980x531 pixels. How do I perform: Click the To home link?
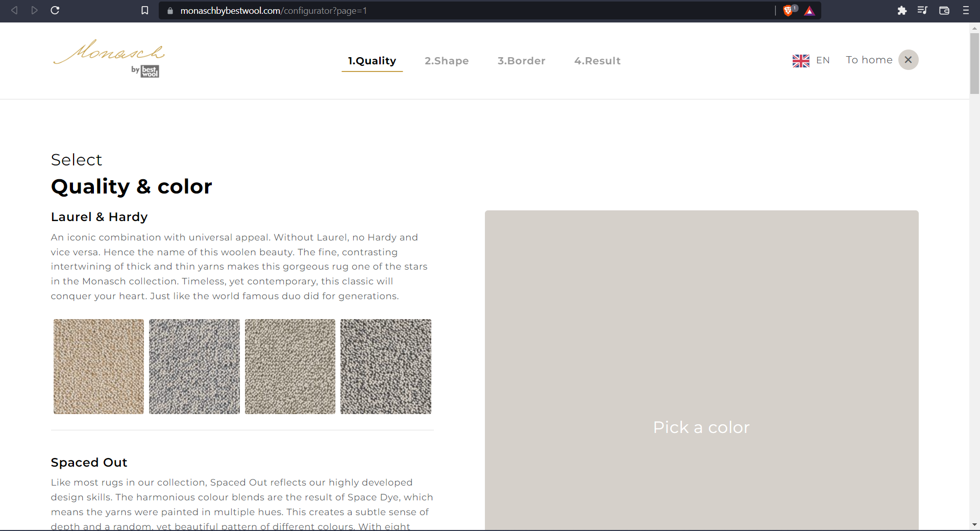click(x=868, y=60)
